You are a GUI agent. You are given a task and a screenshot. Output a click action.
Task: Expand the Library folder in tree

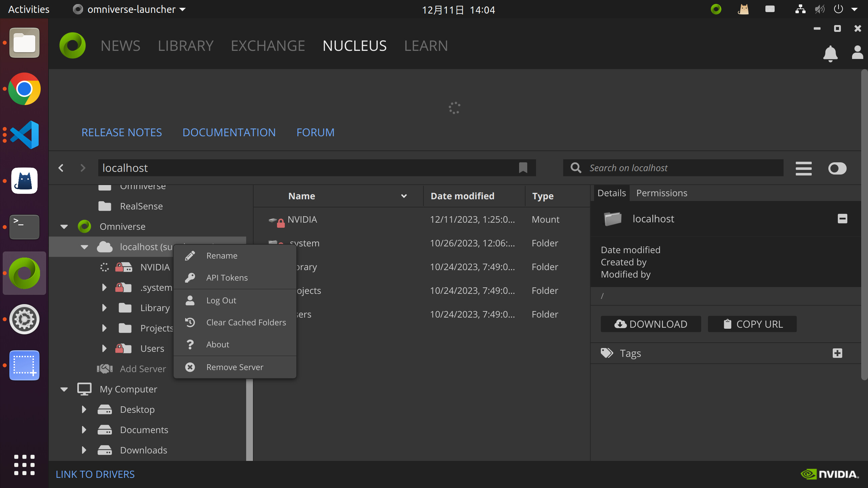point(104,308)
